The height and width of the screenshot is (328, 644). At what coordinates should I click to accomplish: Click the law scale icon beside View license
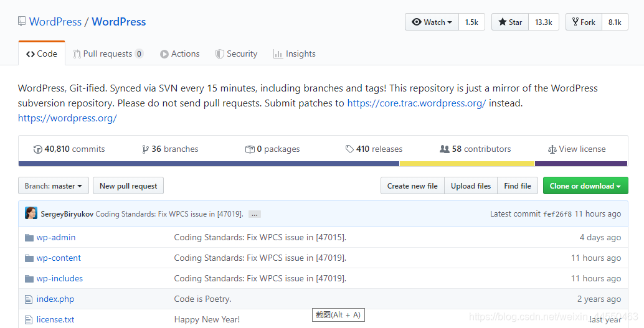click(552, 149)
